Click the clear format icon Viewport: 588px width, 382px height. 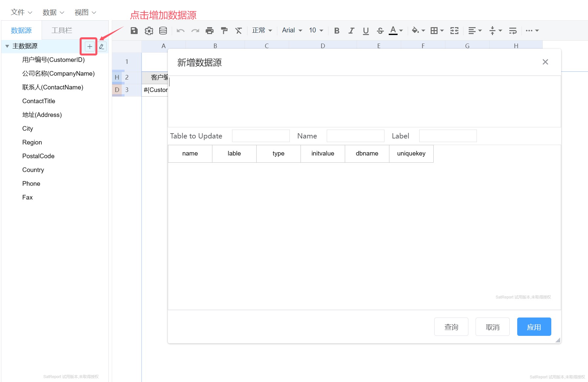click(238, 30)
